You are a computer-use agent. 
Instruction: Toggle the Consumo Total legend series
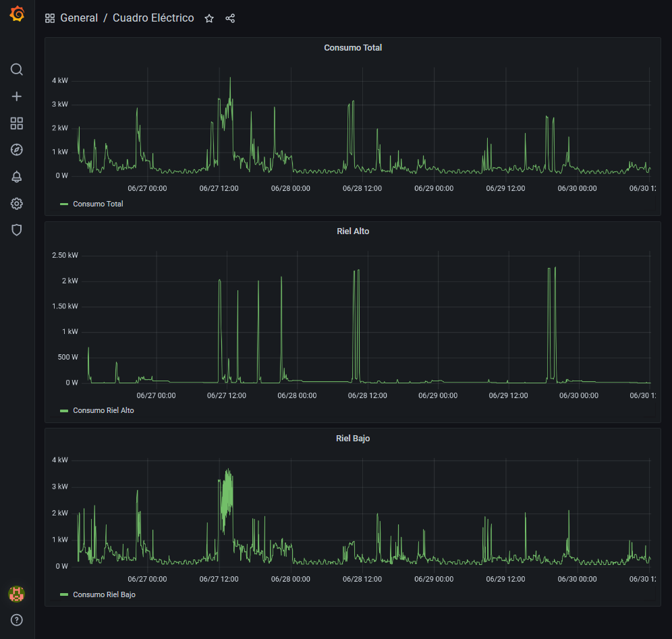(x=98, y=204)
